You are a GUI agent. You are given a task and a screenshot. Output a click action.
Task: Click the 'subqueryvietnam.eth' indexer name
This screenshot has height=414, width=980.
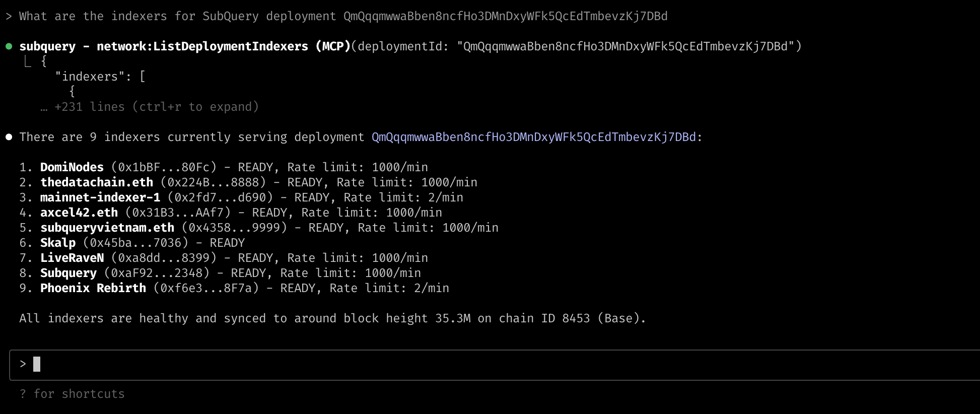[x=107, y=228]
